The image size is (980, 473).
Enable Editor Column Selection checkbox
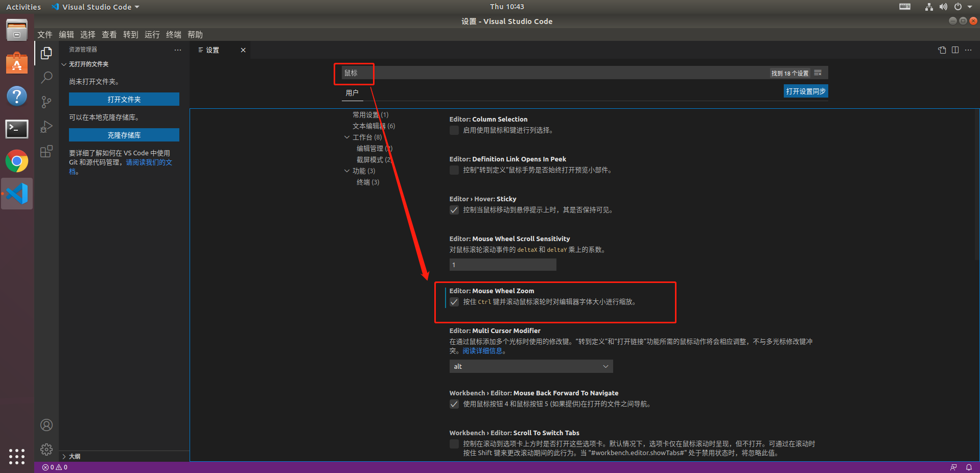(x=454, y=130)
